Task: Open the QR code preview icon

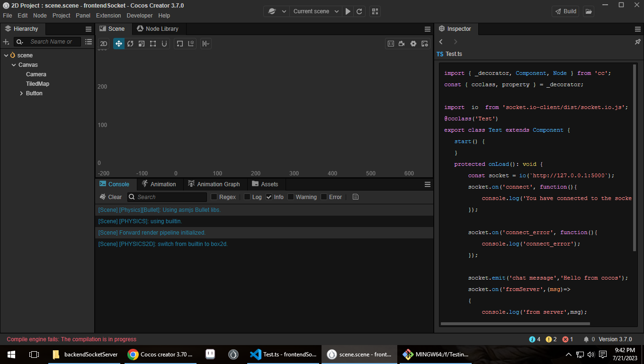Action: 375,11
